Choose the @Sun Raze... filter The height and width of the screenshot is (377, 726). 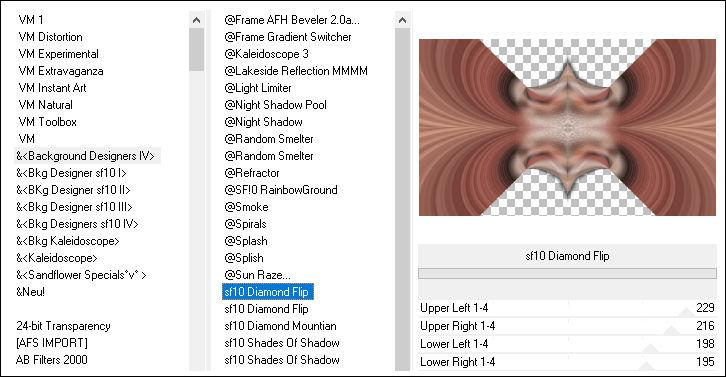click(x=257, y=275)
